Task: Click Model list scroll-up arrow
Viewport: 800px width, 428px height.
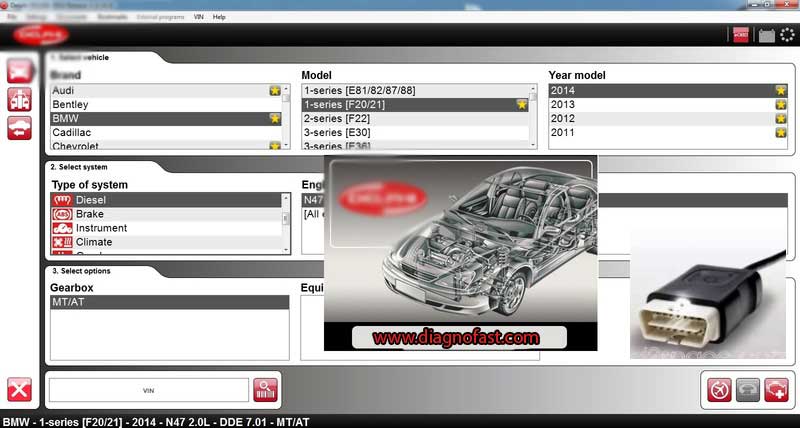Action: [533, 88]
